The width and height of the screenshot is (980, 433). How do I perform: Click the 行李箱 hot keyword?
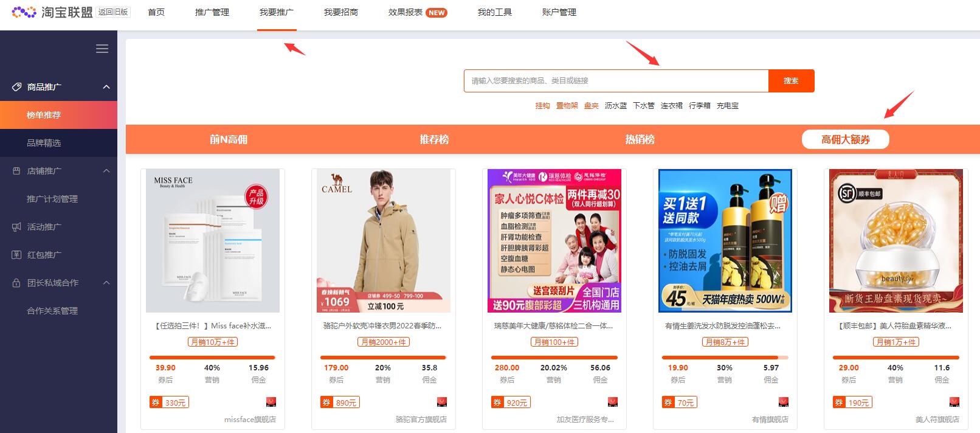click(700, 106)
